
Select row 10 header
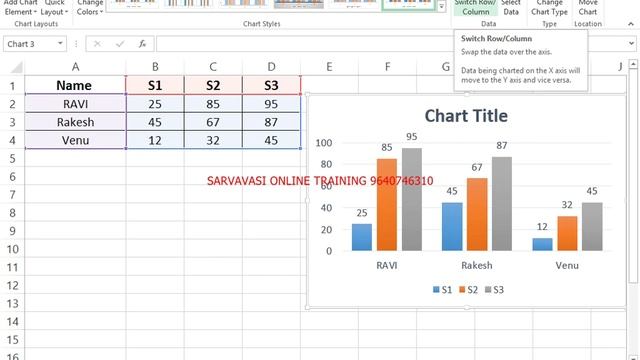click(12, 249)
